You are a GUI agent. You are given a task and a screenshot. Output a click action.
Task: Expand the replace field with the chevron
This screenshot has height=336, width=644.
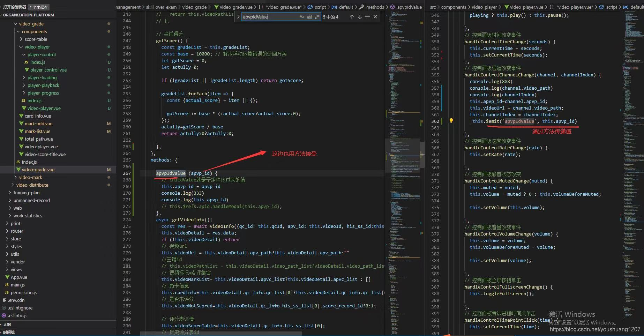tap(238, 17)
